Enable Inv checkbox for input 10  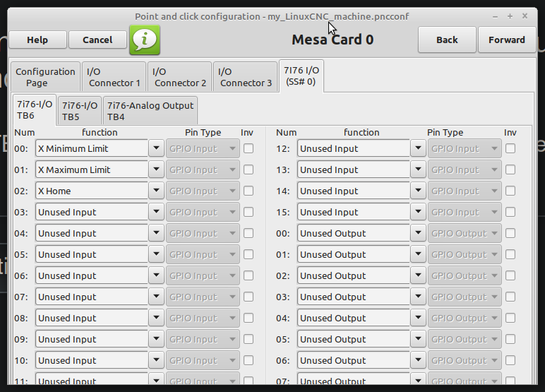pyautogui.click(x=248, y=361)
